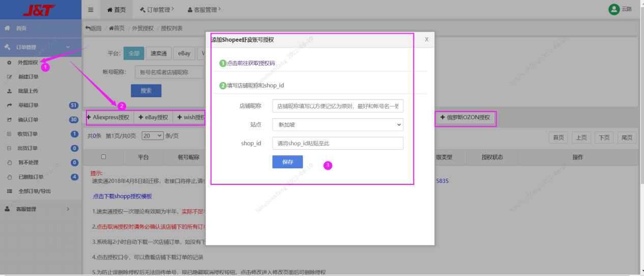Click the 保存 button

tap(288, 162)
